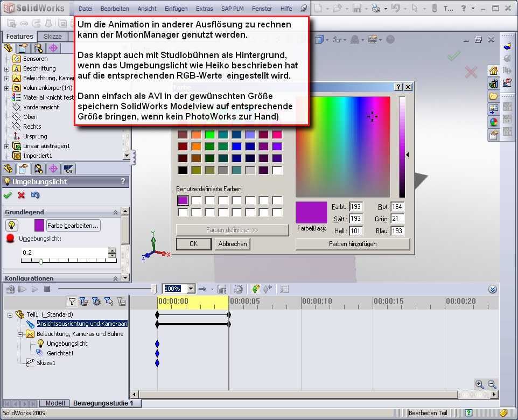Open the File Explorer folder task pane tab

[494, 96]
